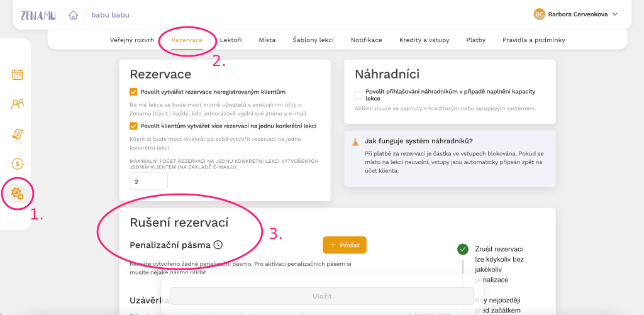Open the Lektoři tab
The width and height of the screenshot is (644, 315).
231,40
